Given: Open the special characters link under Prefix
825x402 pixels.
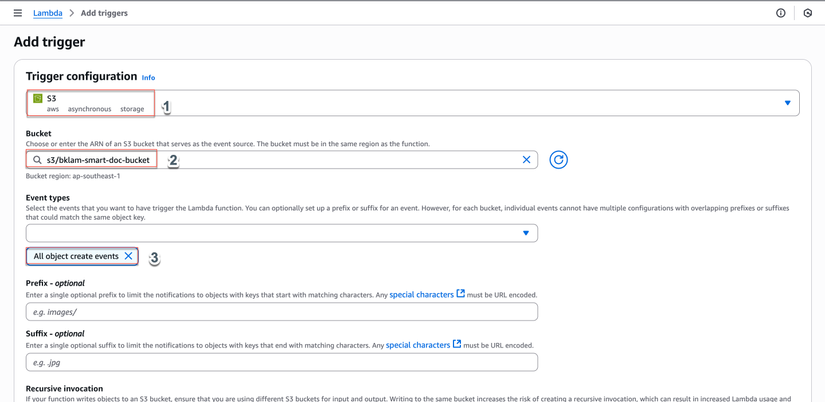Looking at the screenshot, I should tap(421, 295).
